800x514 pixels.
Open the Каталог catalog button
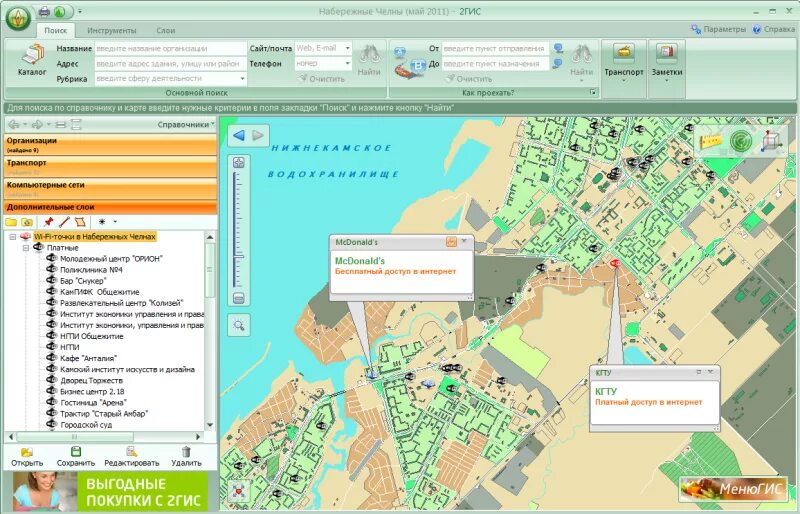point(32,60)
